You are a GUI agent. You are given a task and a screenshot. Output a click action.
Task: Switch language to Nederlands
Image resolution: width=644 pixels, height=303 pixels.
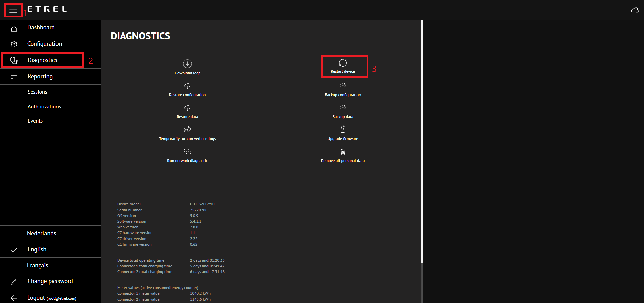[41, 233]
